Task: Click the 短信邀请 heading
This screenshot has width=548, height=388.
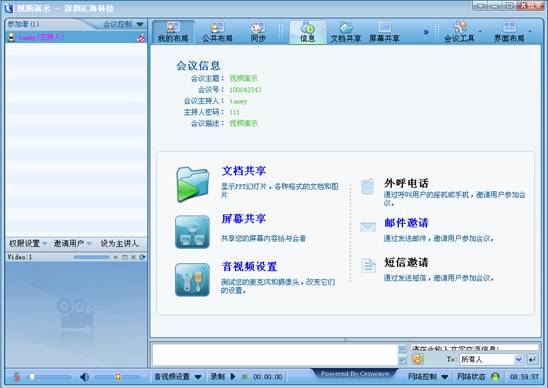Action: click(x=406, y=262)
